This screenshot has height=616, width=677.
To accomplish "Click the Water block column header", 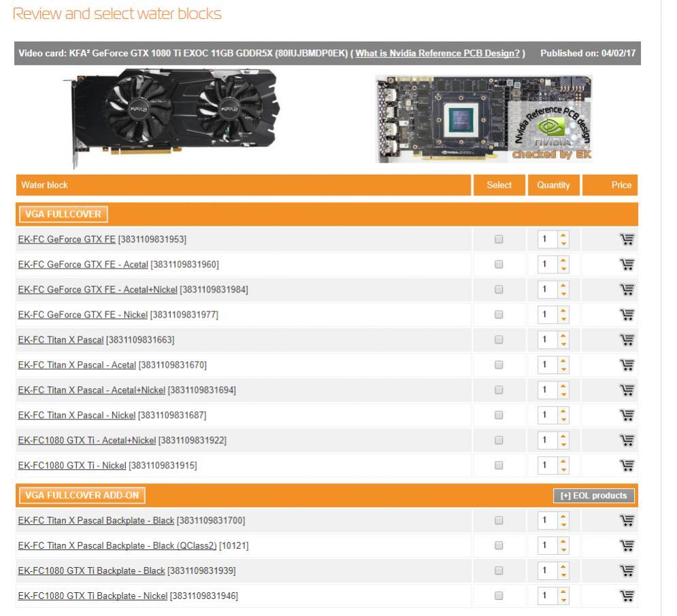I will click(x=243, y=185).
